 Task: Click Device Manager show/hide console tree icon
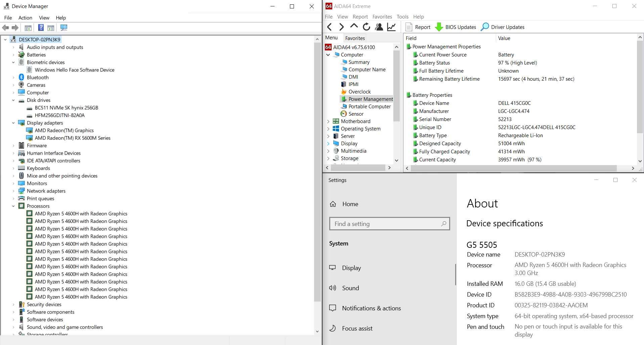point(28,28)
